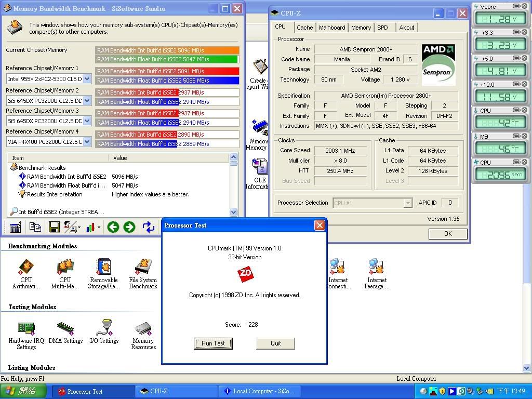This screenshot has height=399, width=532.
Task: Open dropdown arrow next to user/computer icon
Action: click(79, 228)
